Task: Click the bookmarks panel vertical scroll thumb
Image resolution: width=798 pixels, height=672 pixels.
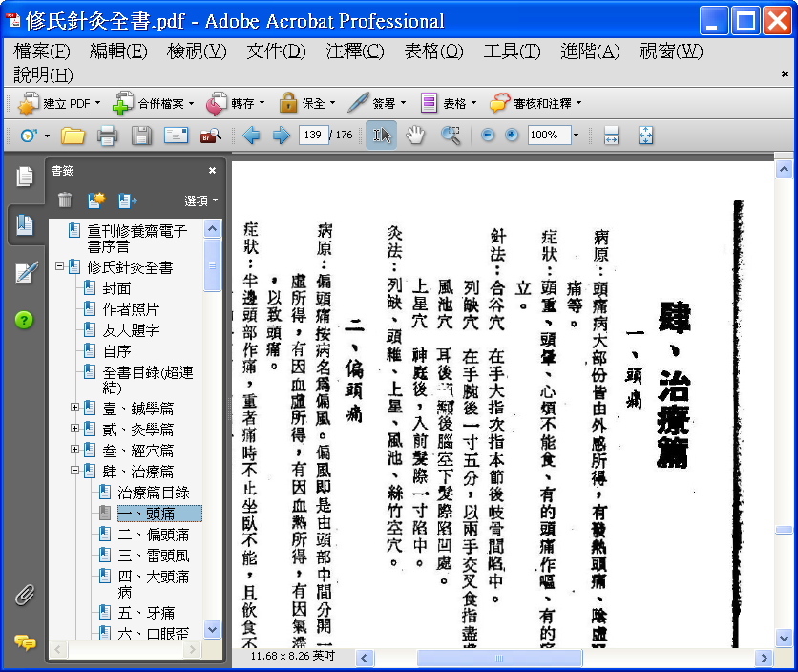Action: tap(212, 265)
